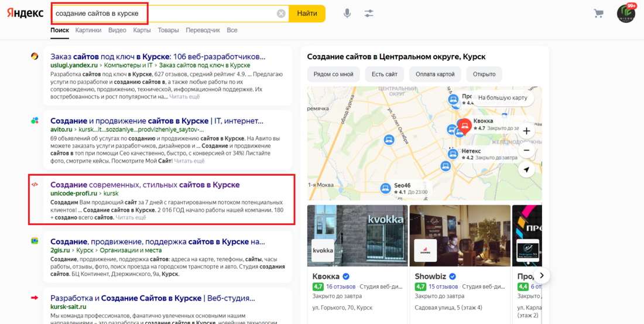
Task: Zoom in the map with plus
Action: (526, 132)
